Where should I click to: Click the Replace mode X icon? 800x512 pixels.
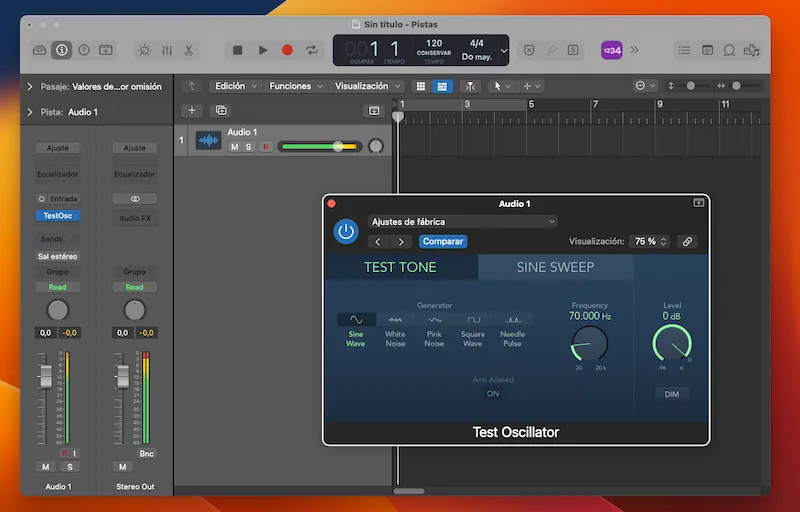click(529, 50)
